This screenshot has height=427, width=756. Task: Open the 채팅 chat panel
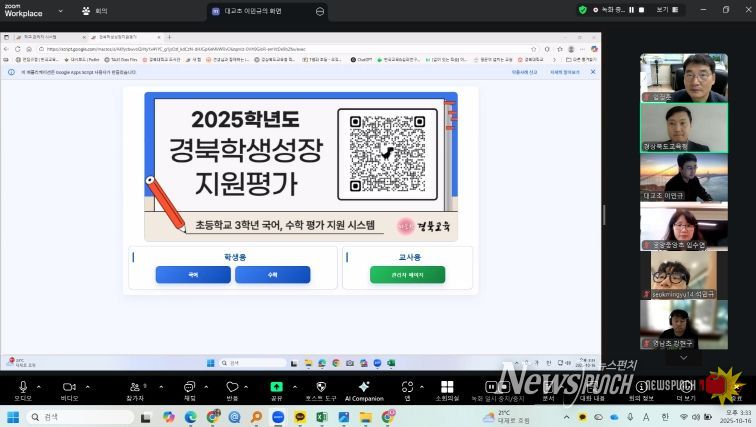point(189,386)
